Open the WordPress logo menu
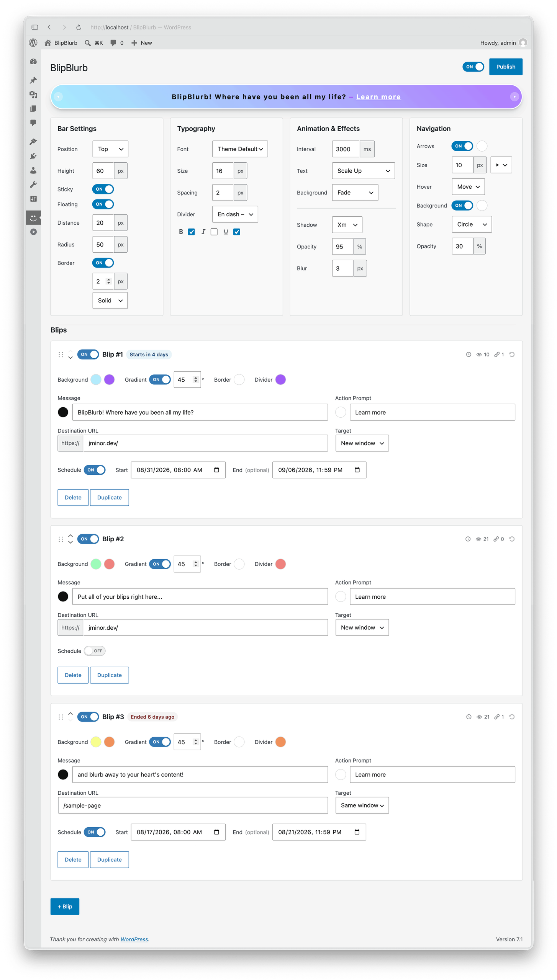This screenshot has width=557, height=980. point(33,43)
